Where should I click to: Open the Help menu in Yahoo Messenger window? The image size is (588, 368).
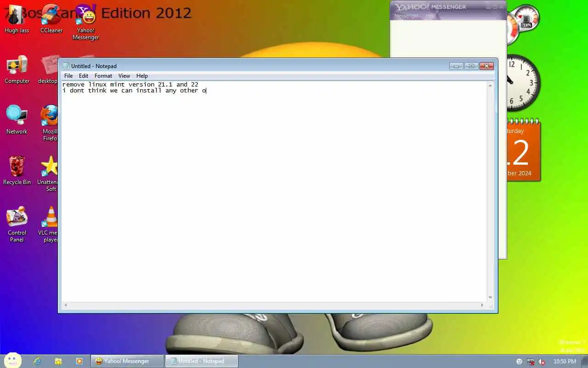click(x=430, y=16)
